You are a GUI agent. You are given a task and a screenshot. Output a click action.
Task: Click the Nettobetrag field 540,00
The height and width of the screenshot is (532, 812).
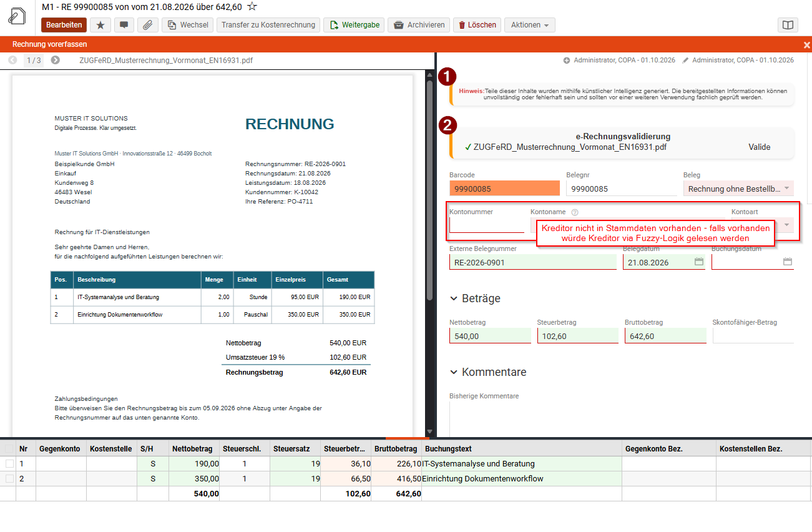click(490, 336)
